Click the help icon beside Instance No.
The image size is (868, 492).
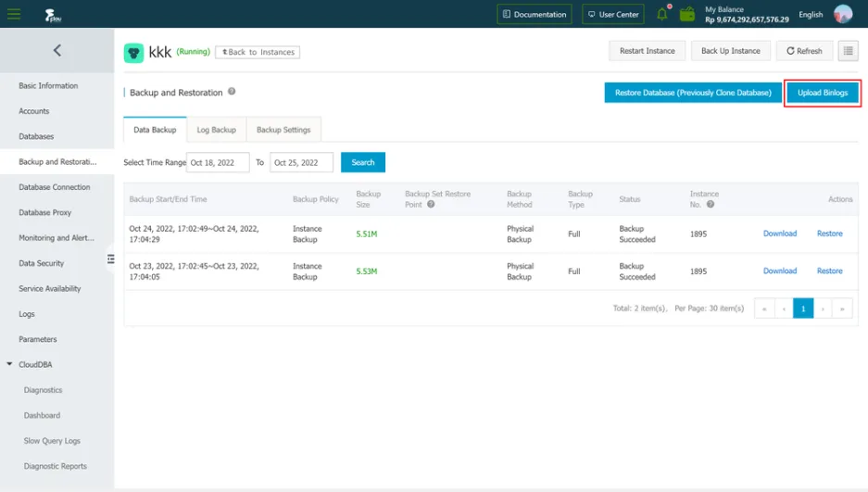[711, 204]
